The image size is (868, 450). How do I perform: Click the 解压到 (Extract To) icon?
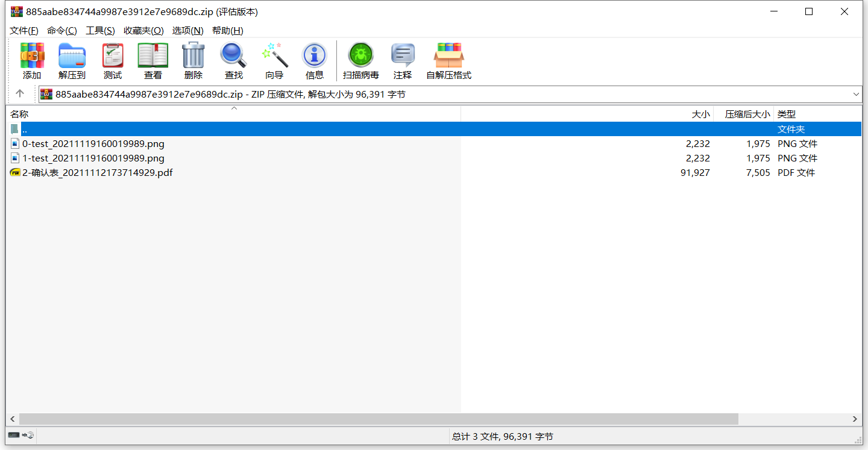tap(72, 61)
